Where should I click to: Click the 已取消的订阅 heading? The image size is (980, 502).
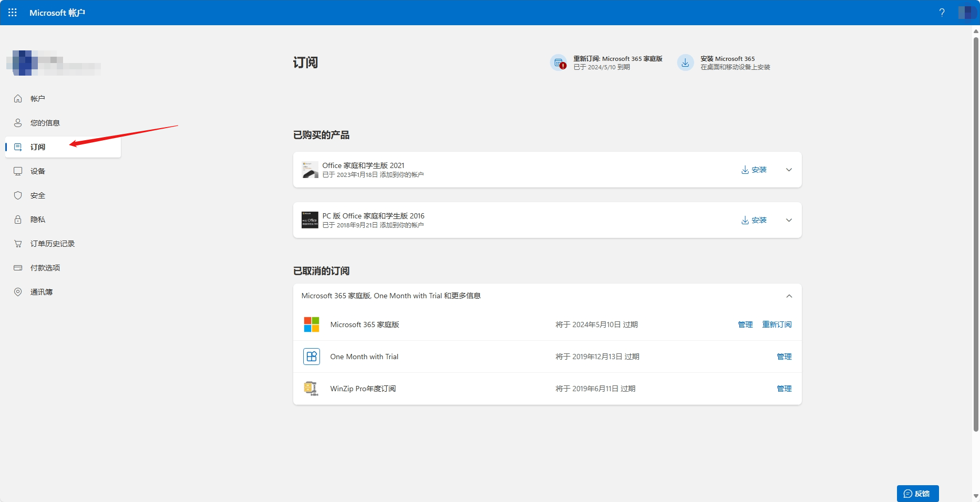click(x=321, y=271)
